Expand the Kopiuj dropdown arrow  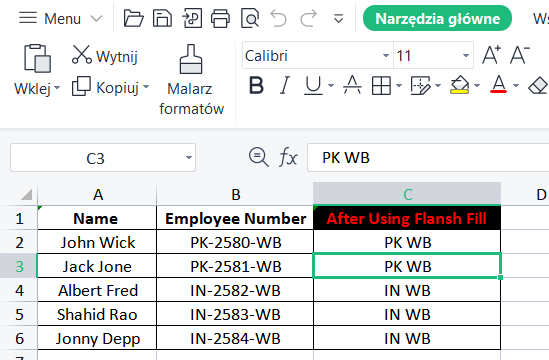click(x=146, y=86)
